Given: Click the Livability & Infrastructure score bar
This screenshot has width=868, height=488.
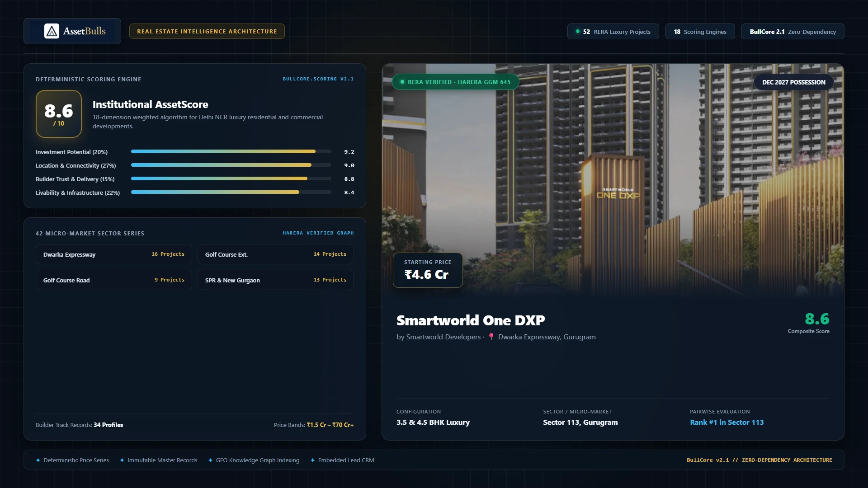Looking at the screenshot, I should [231, 192].
